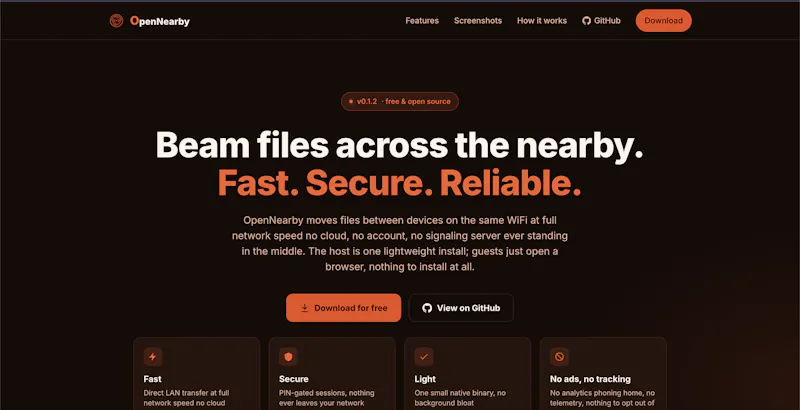
Task: Click the orange Download button in header
Action: (663, 21)
